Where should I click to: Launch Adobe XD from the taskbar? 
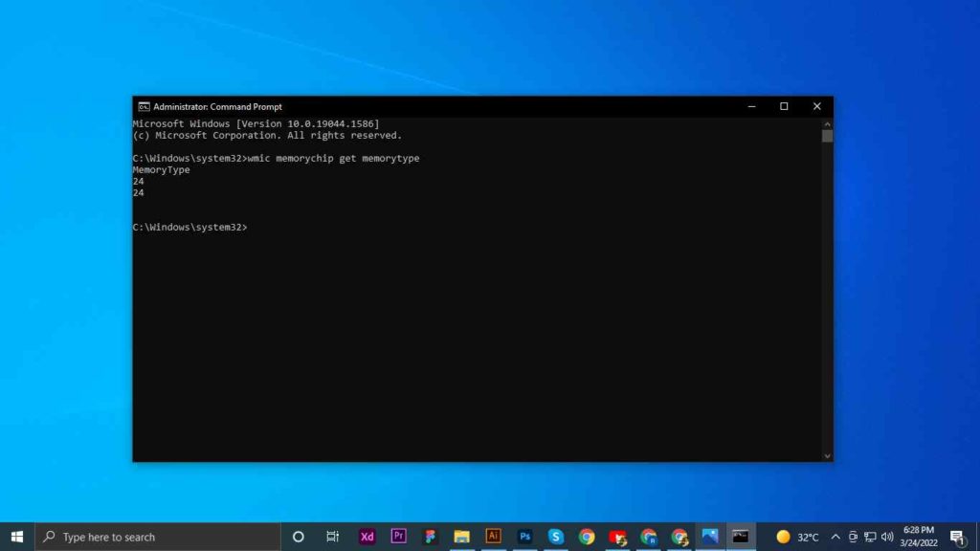(367, 537)
